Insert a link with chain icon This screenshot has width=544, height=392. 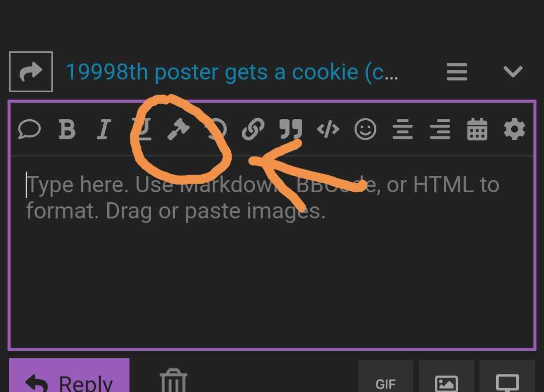pyautogui.click(x=253, y=129)
